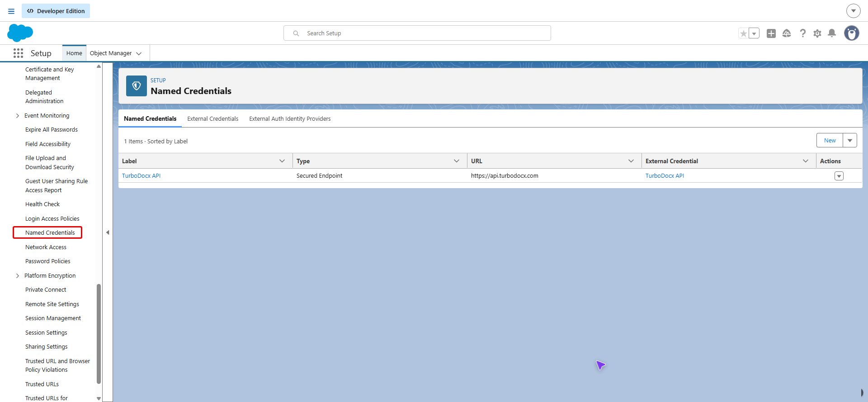This screenshot has width=868, height=402.
Task: Click the sidebar scroll down arrow
Action: [99, 398]
